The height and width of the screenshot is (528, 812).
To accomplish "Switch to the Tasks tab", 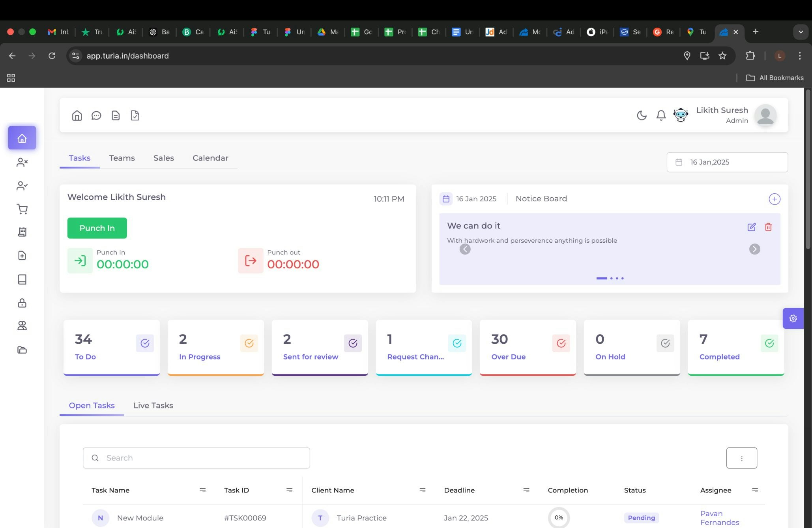I will [80, 158].
